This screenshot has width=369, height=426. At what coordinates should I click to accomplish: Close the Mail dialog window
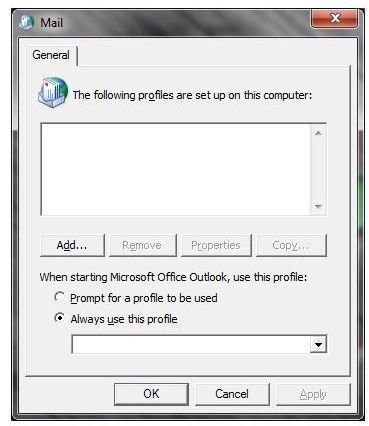334,18
